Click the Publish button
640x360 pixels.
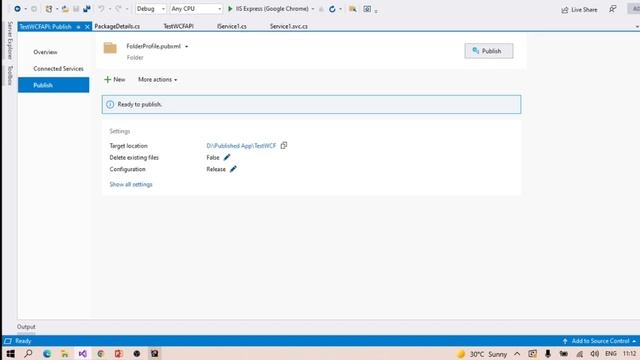pos(489,51)
